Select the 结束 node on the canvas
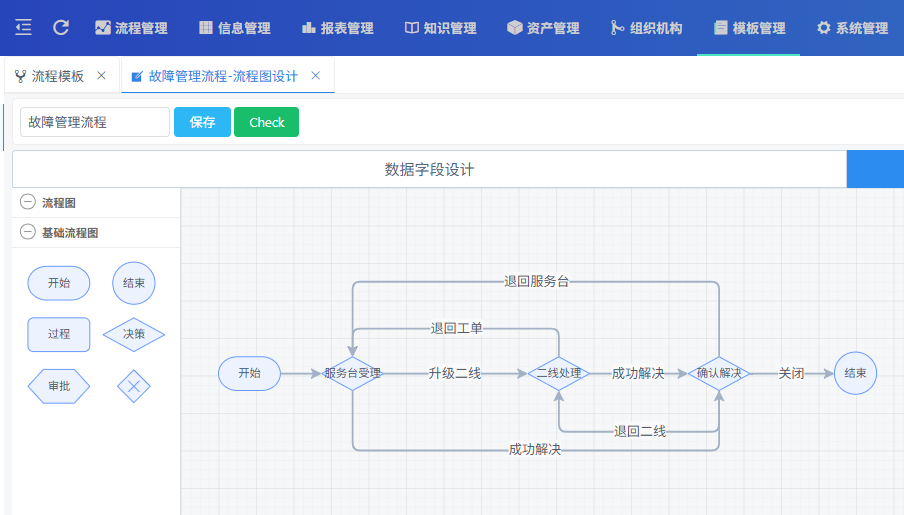This screenshot has height=515, width=904. coord(855,373)
